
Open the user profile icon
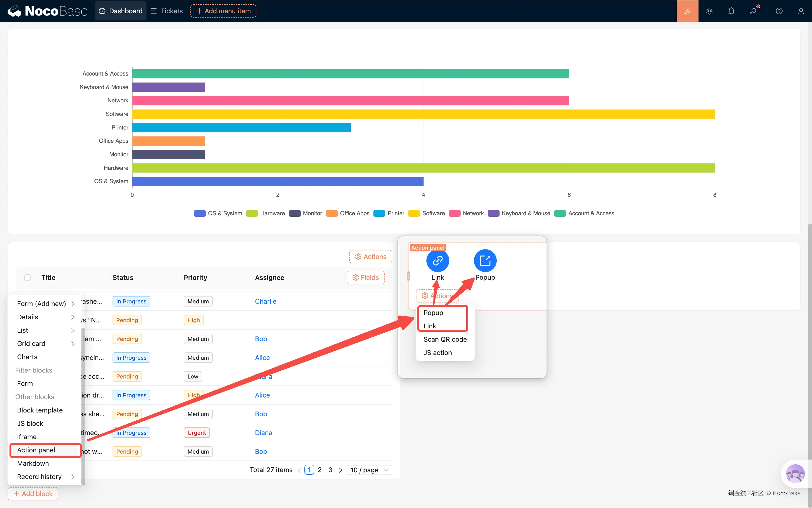coord(801,11)
